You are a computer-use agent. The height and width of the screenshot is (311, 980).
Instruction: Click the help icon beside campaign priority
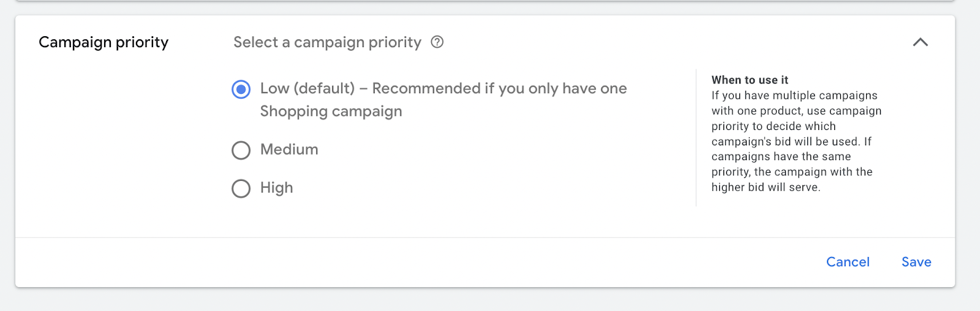coord(437,42)
